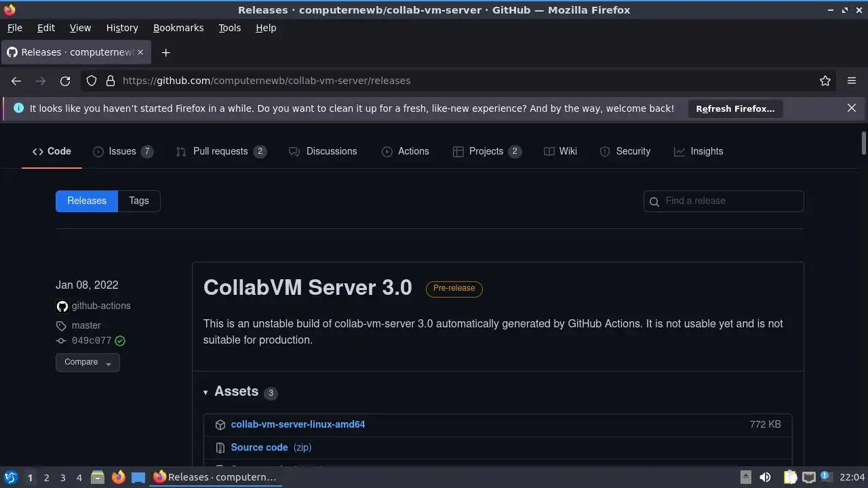The image size is (868, 488).
Task: Dismiss the Firefox refresh notification bar
Action: [x=852, y=108]
